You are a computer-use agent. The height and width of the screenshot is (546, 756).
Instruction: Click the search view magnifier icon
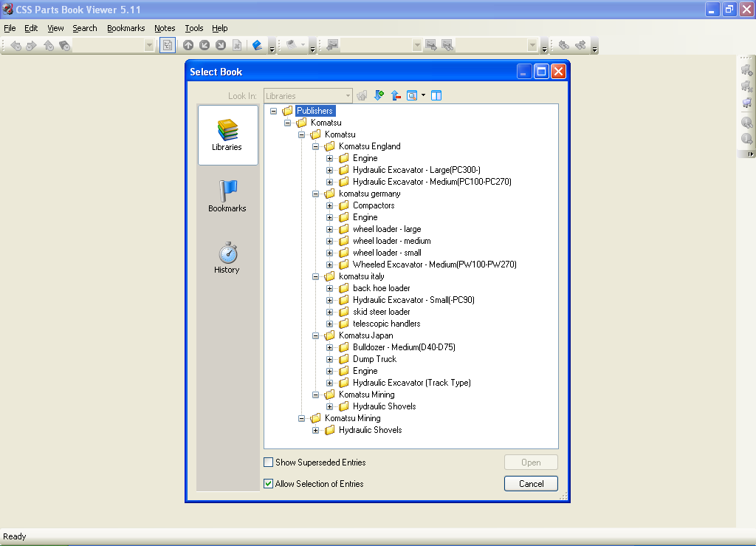click(x=412, y=95)
